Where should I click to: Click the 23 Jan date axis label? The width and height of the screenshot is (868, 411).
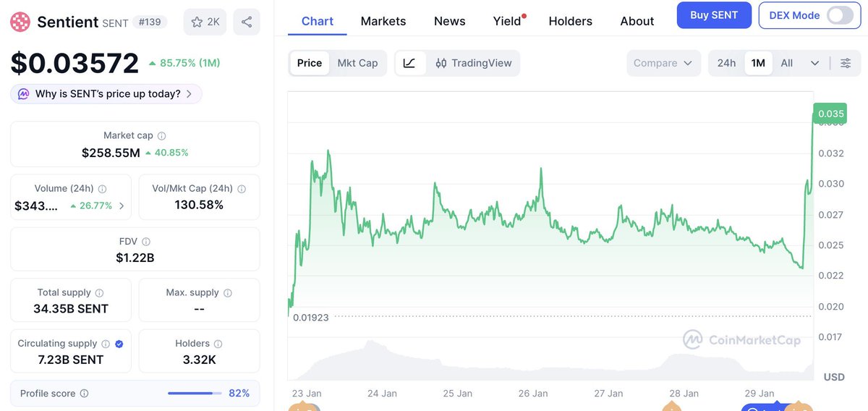tap(307, 394)
